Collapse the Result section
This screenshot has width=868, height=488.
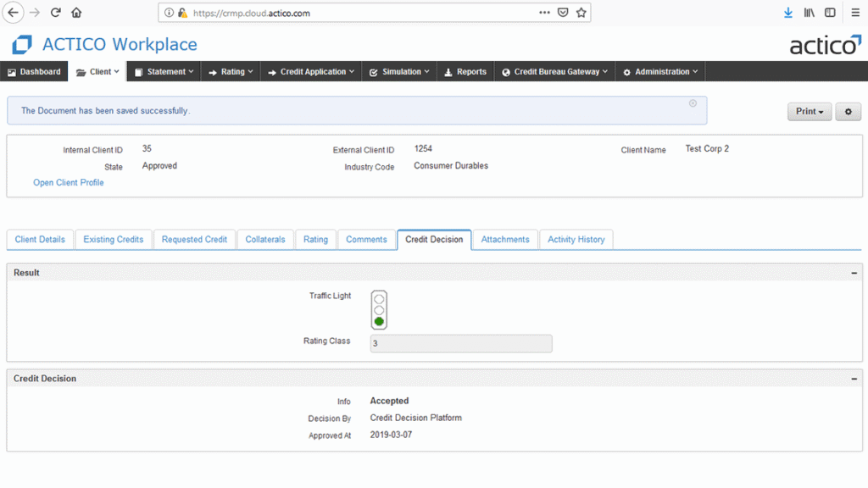854,273
